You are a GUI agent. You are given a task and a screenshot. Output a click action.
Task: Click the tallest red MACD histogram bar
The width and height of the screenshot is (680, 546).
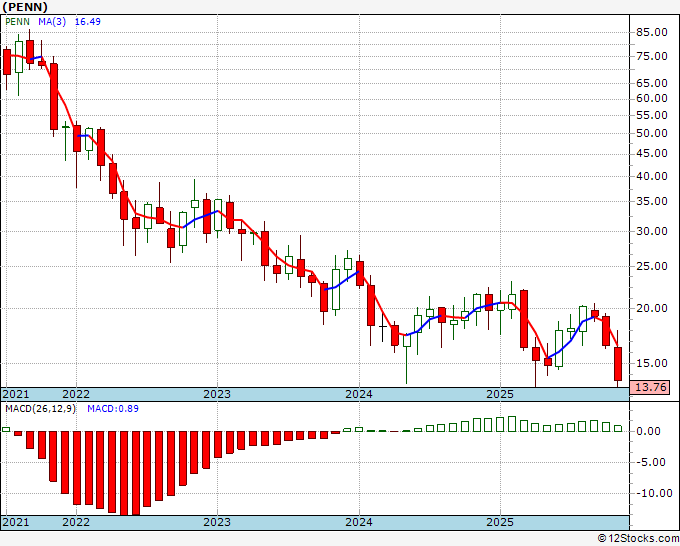click(124, 473)
